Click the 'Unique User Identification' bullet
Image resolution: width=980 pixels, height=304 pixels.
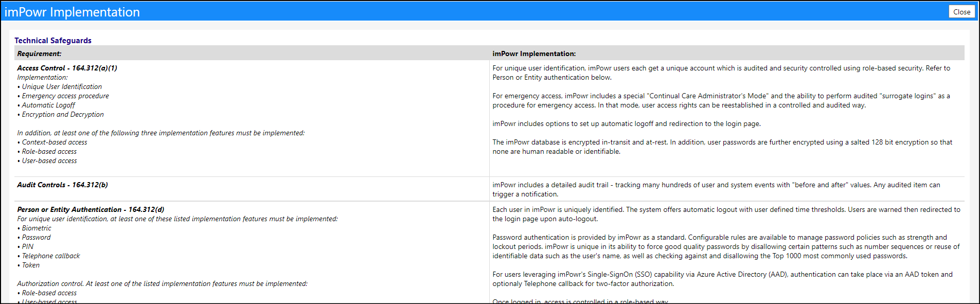62,86
